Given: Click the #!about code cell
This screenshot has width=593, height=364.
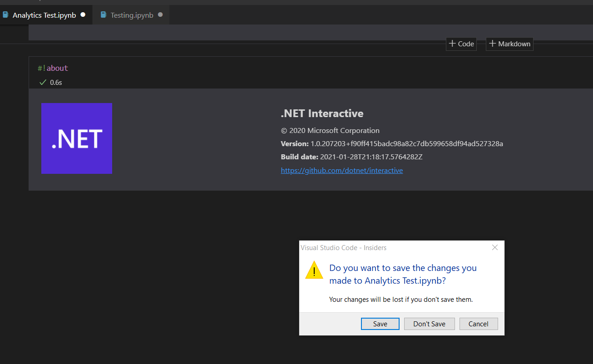Looking at the screenshot, I should [x=53, y=68].
